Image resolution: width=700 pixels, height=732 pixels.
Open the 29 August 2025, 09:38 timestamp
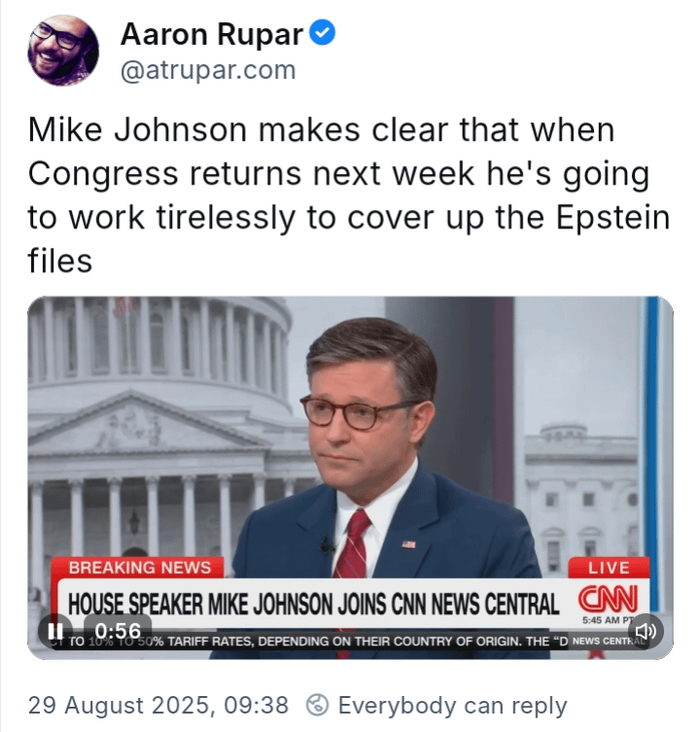[158, 705]
